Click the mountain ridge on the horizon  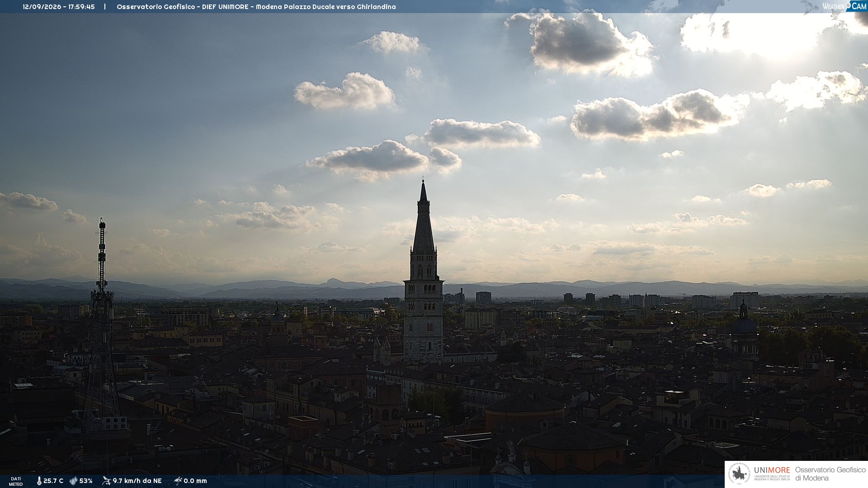tap(434, 288)
